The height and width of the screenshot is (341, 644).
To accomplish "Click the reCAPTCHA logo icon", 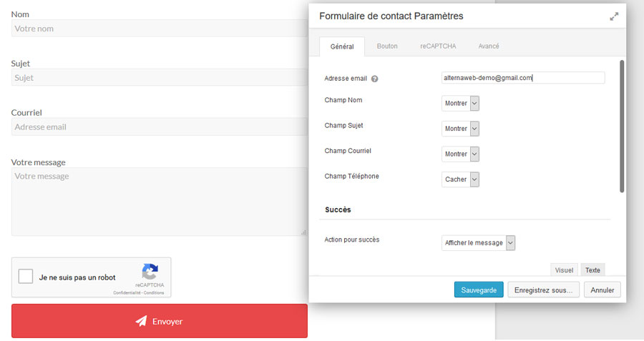I will (150, 272).
